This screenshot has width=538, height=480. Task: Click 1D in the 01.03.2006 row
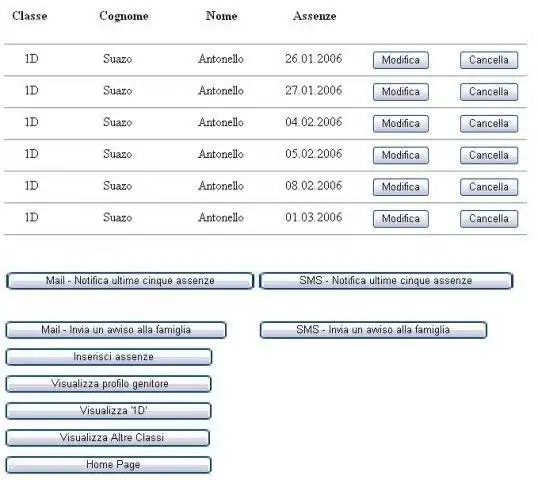[x=32, y=217]
